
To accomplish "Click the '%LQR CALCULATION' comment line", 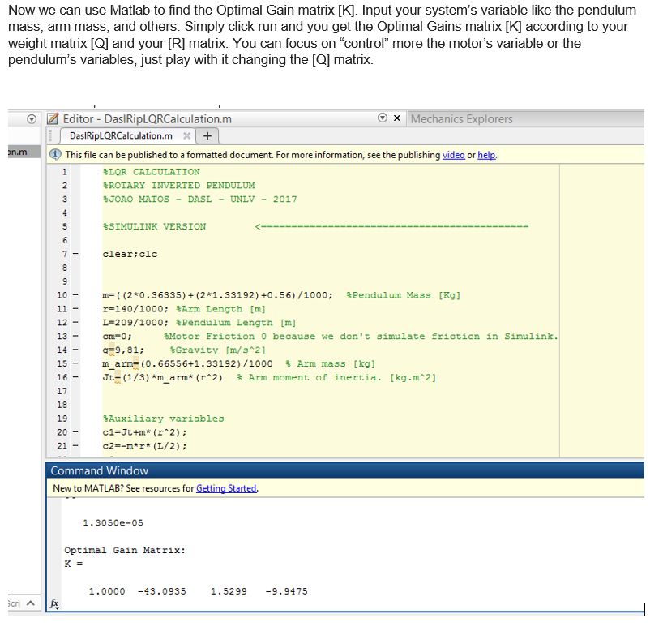I will tap(152, 172).
